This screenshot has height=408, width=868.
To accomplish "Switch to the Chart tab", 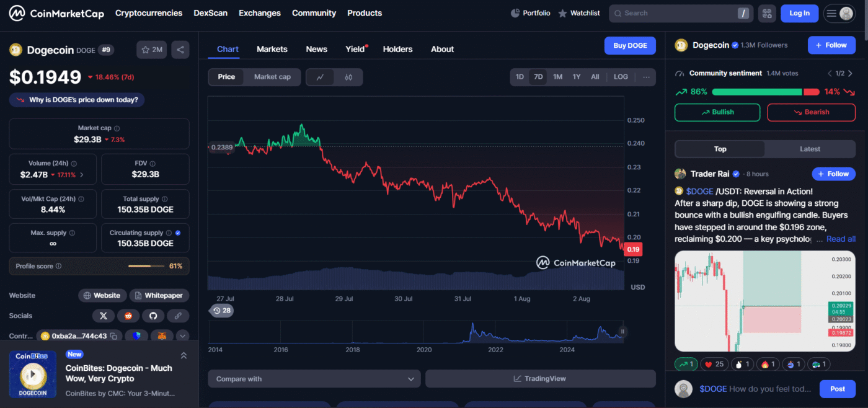I will click(228, 49).
